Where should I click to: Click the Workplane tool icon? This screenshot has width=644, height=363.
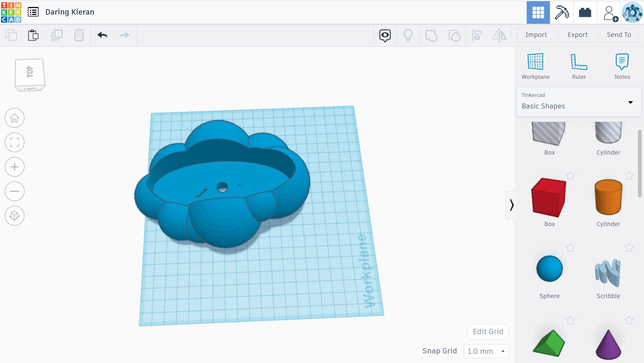pos(535,61)
